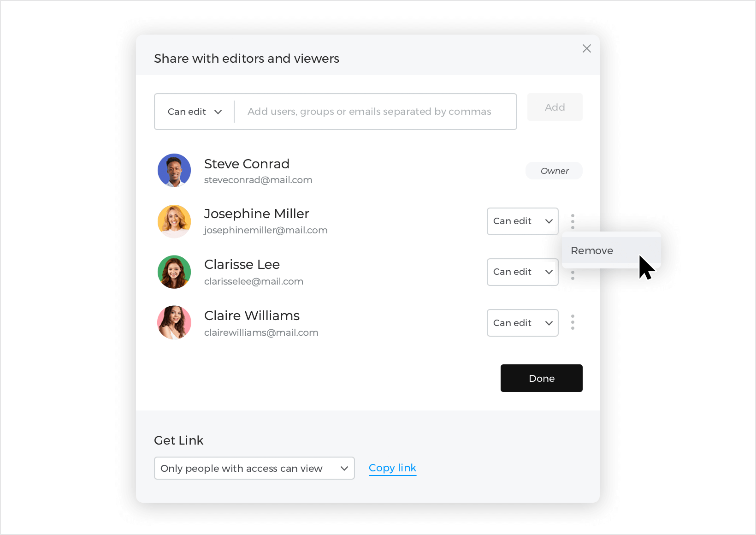Expand Claire Williams' Can edit dropdown
This screenshot has width=756, height=535.
523,323
